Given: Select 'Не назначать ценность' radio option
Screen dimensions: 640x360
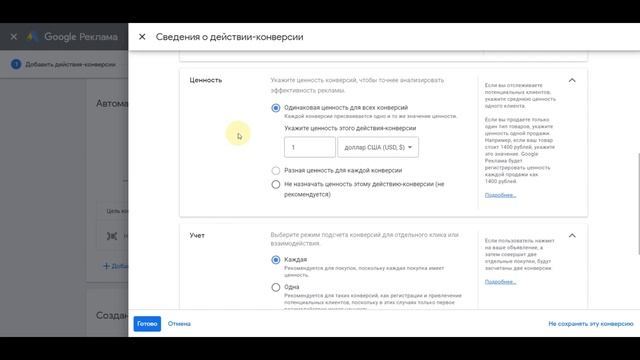Looking at the screenshot, I should pos(276,184).
